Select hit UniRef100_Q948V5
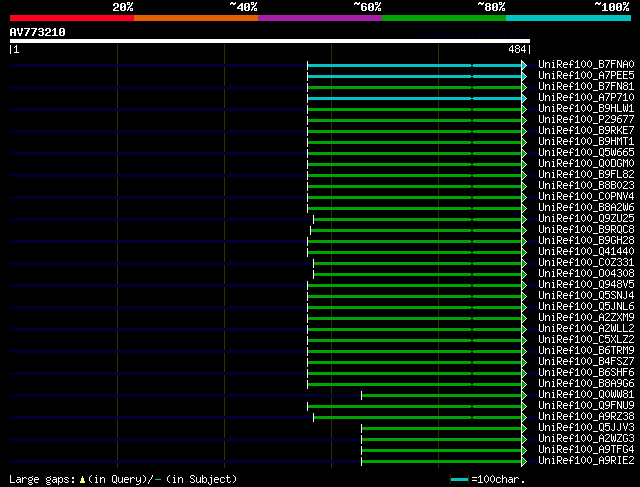640x487 pixels. (586, 285)
